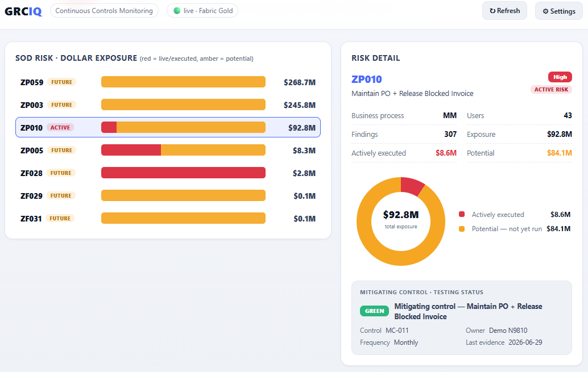Click the live · Fabric Gold status pill
This screenshot has height=372, width=588.
tap(202, 11)
